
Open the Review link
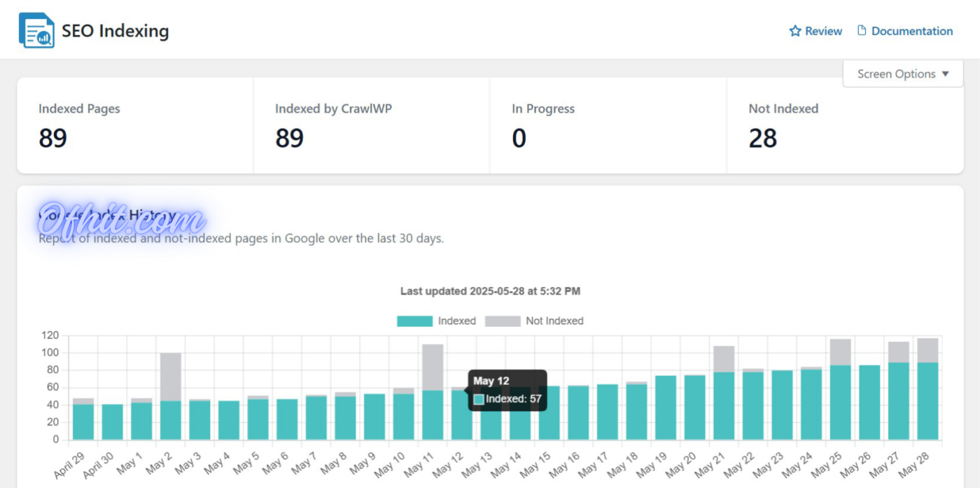[823, 31]
